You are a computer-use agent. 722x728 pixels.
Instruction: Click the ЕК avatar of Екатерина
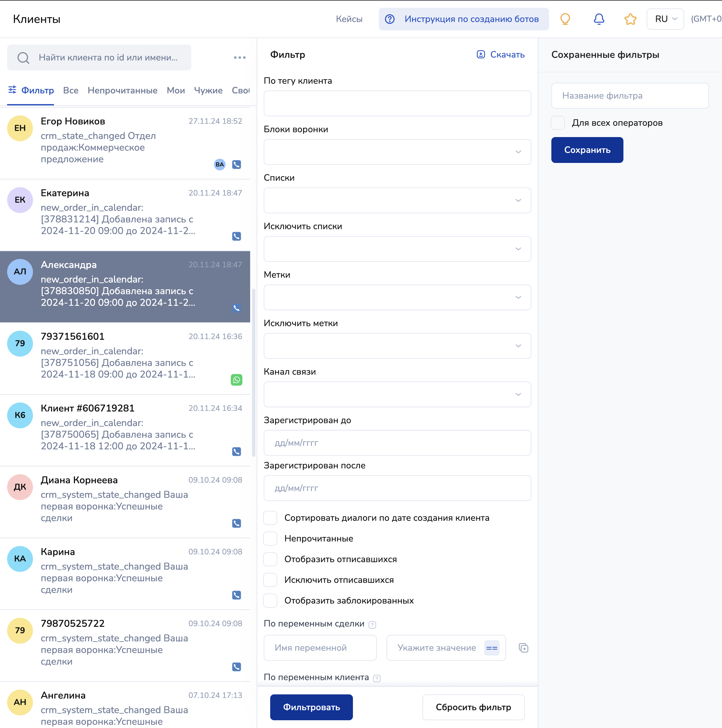(x=20, y=200)
